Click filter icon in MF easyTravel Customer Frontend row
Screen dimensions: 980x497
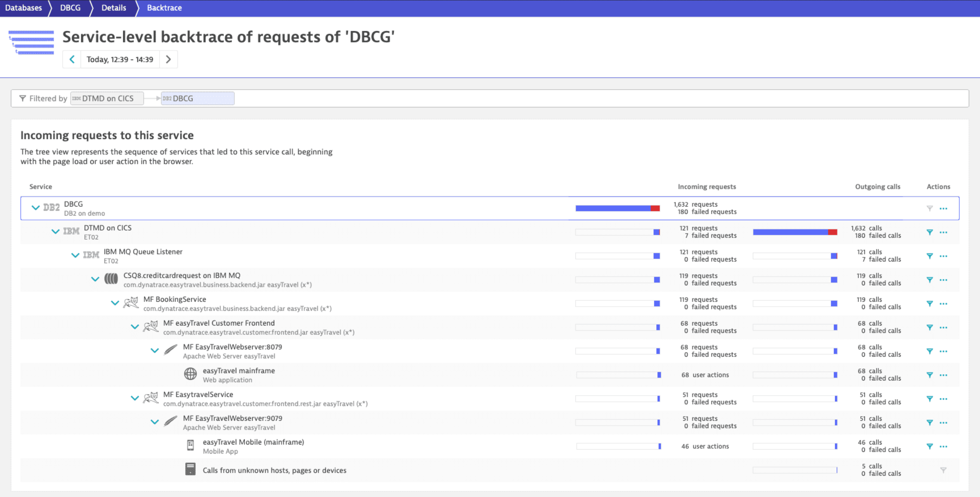(x=929, y=327)
